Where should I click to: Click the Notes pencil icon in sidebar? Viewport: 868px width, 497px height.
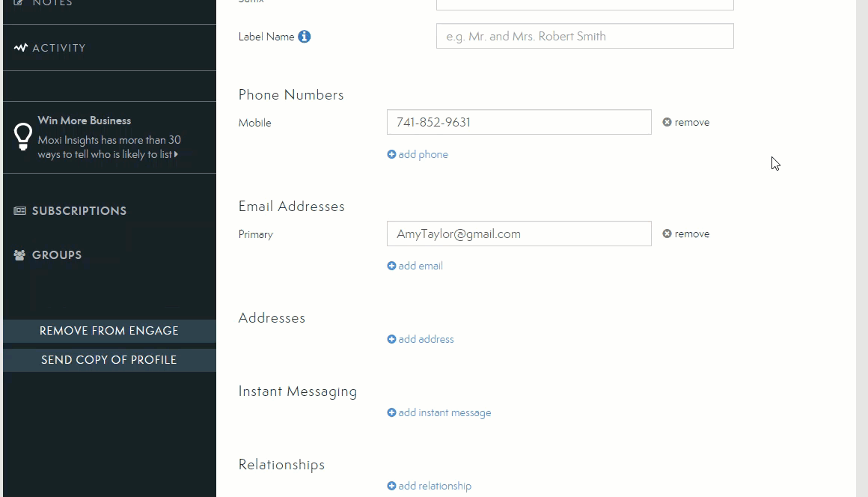pos(19,3)
